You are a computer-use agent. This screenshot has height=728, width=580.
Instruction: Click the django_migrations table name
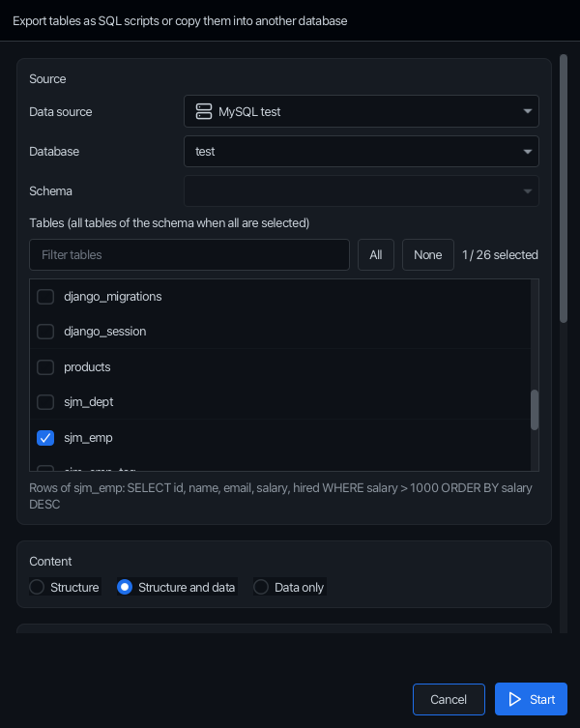(113, 297)
